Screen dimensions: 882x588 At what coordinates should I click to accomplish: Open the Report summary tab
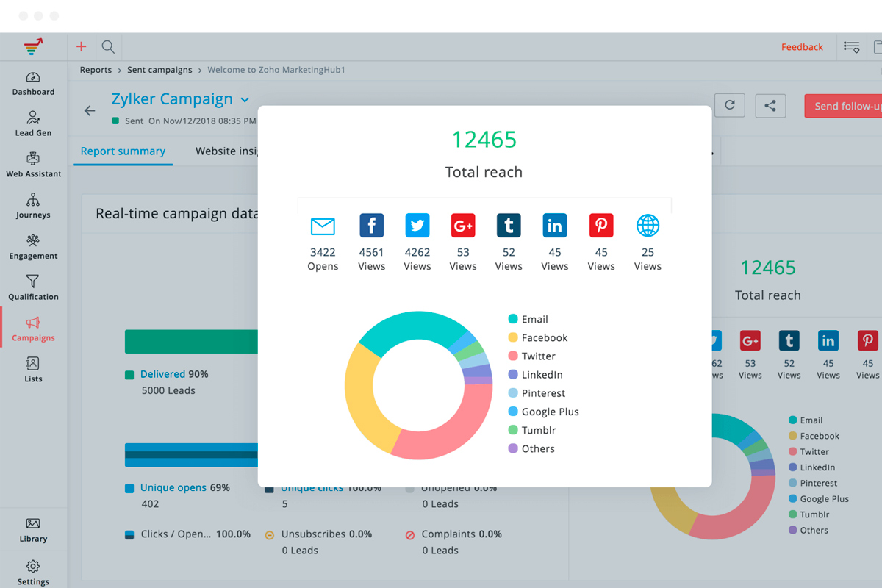[x=123, y=151]
